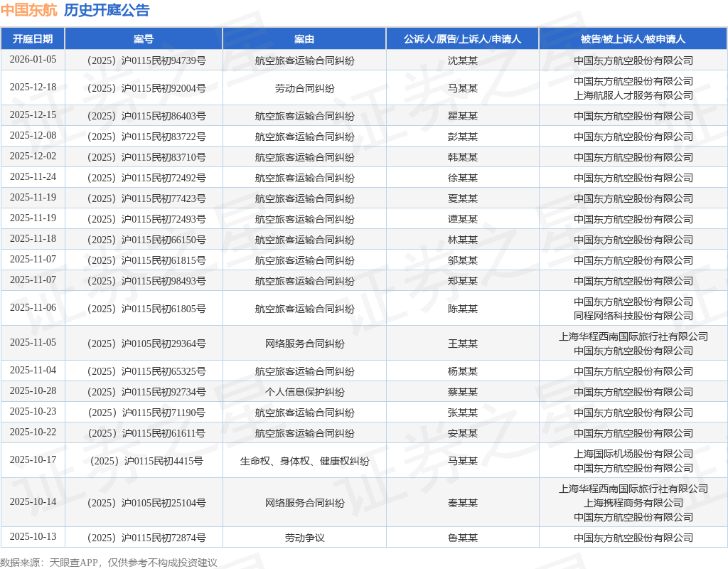Click plaintiff 林某某
Viewport: 728px width, 569px height.
pyautogui.click(x=462, y=240)
